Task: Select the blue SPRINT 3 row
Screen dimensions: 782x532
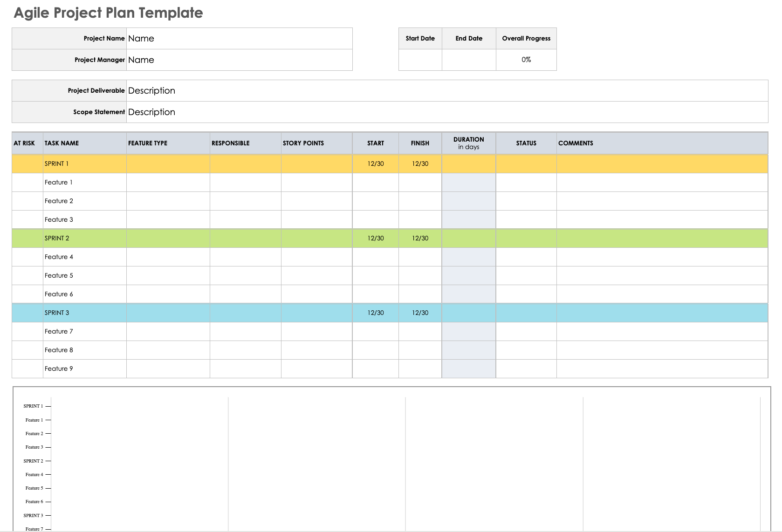Action: tap(186, 313)
